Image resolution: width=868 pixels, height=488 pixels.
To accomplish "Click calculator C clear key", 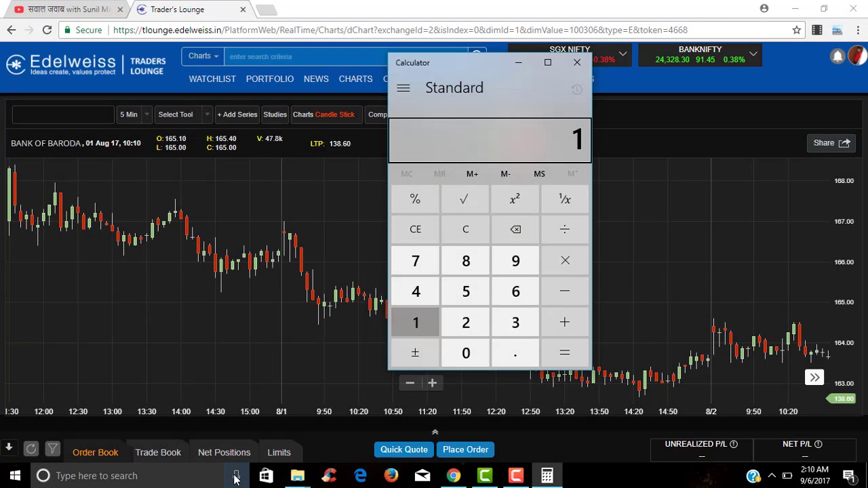I will tap(465, 229).
